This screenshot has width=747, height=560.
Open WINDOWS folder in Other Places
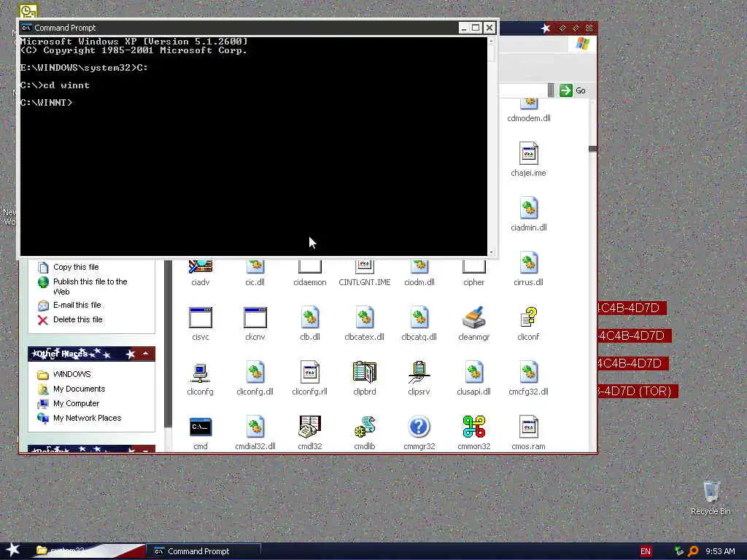pyautogui.click(x=71, y=374)
